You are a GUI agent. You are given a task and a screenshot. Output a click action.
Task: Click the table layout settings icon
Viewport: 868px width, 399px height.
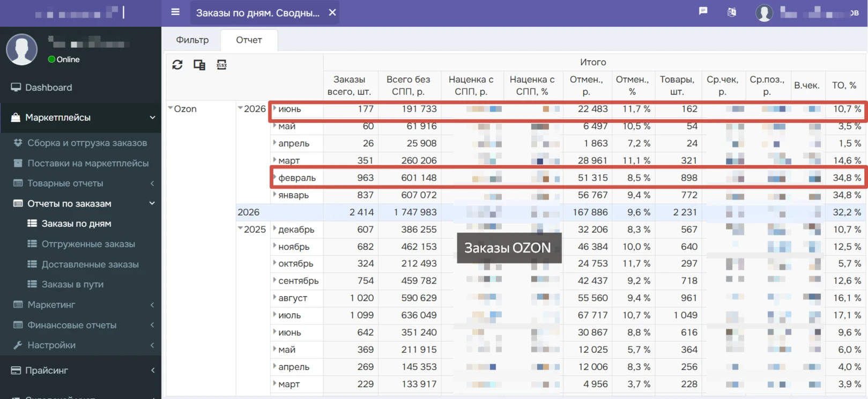(x=199, y=65)
